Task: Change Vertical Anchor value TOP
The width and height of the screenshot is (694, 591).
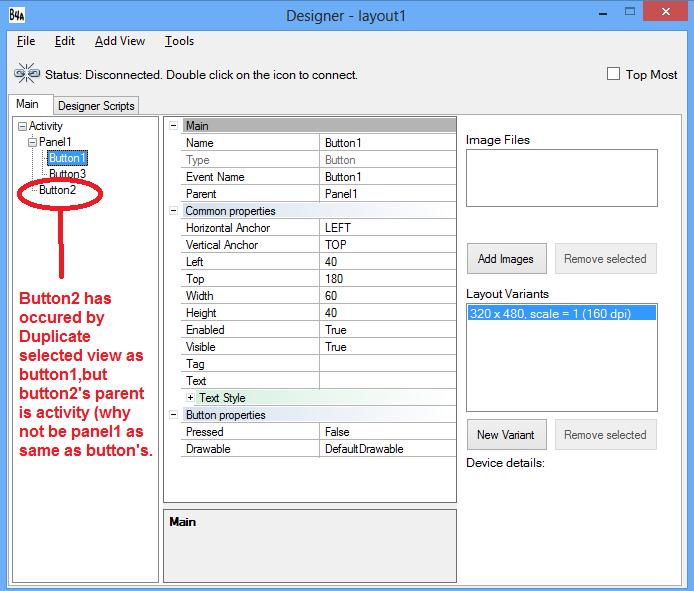Action: (387, 245)
